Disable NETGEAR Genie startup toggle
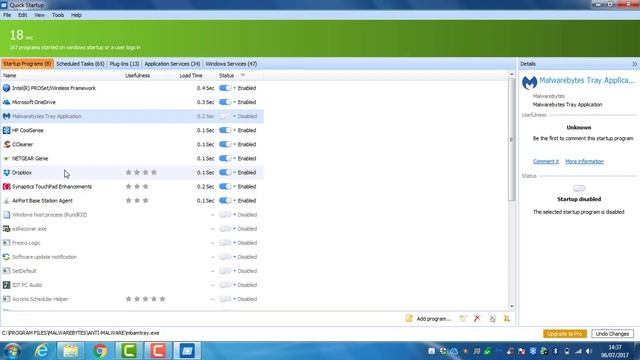Viewport: 640px width, 360px height. point(225,158)
